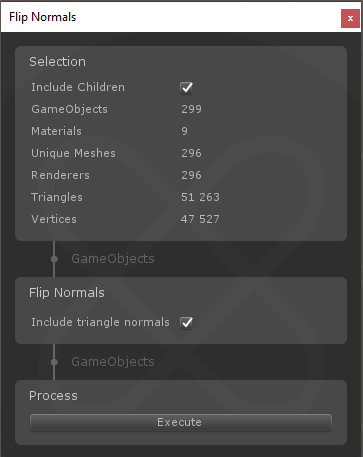Click the GameObjects connector label above Process
Viewport: 363px width, 457px height.
tap(113, 362)
